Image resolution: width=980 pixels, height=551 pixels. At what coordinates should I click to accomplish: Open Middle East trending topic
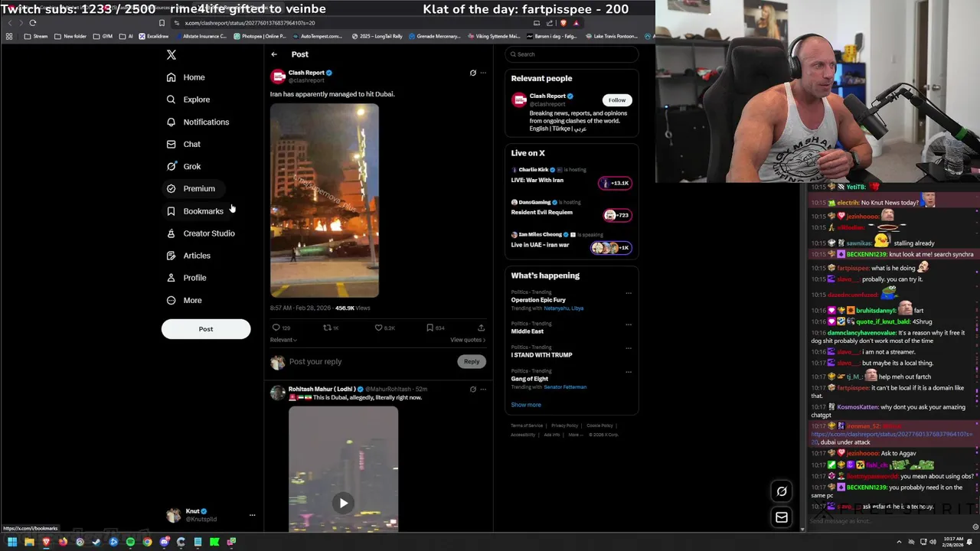coord(528,331)
